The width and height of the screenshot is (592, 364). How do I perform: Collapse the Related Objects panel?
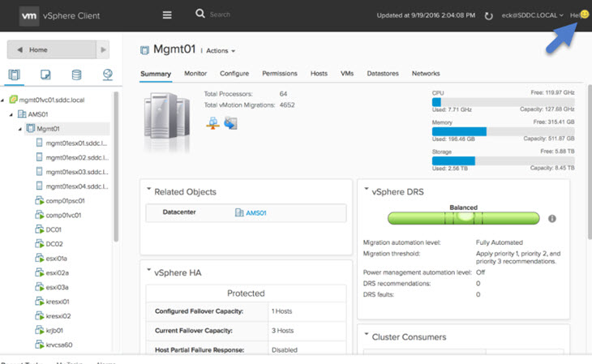[148, 188]
